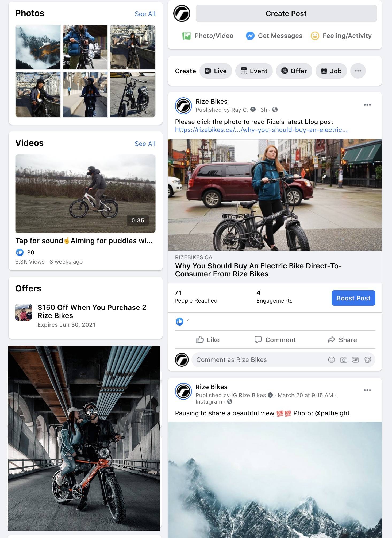
Task: Click the Rize Bikes name on March 20 post
Action: pyautogui.click(x=212, y=387)
